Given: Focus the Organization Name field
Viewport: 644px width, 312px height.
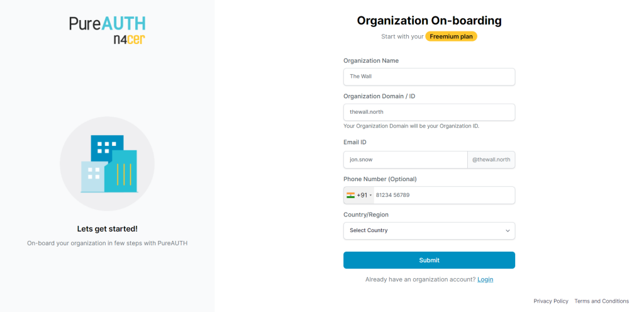Looking at the screenshot, I should coord(429,77).
